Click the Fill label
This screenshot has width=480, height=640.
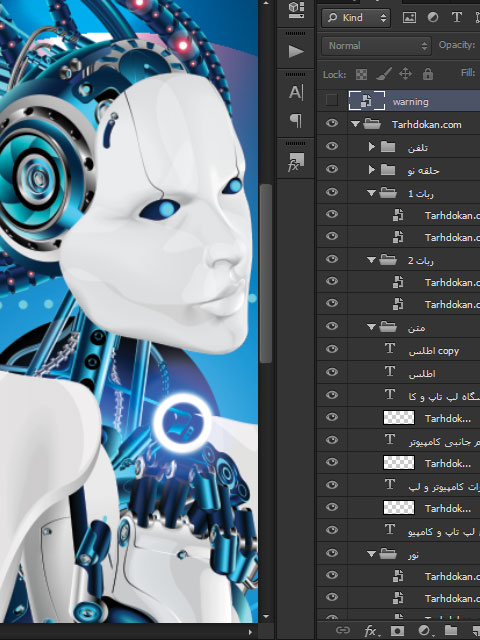pos(468,73)
